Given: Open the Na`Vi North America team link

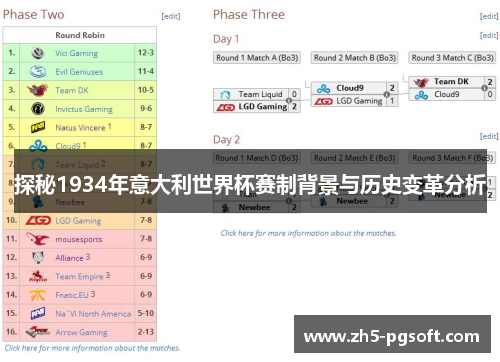Looking at the screenshot, I should (93, 314).
